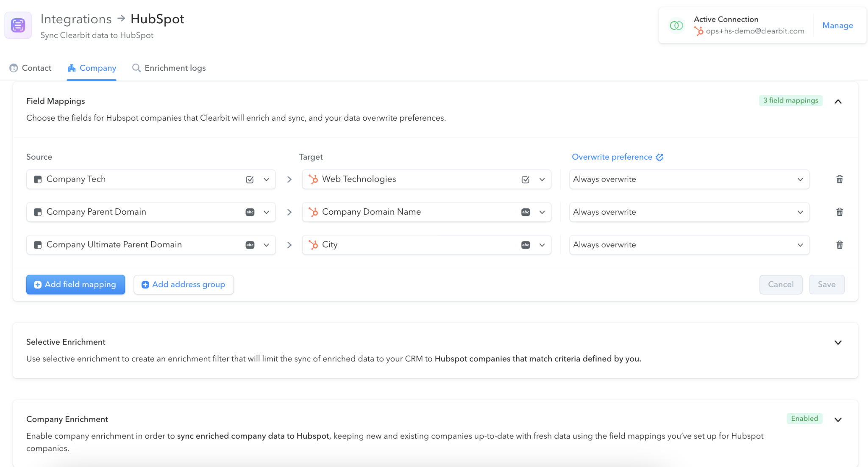Click the Contact tab person icon

click(14, 68)
